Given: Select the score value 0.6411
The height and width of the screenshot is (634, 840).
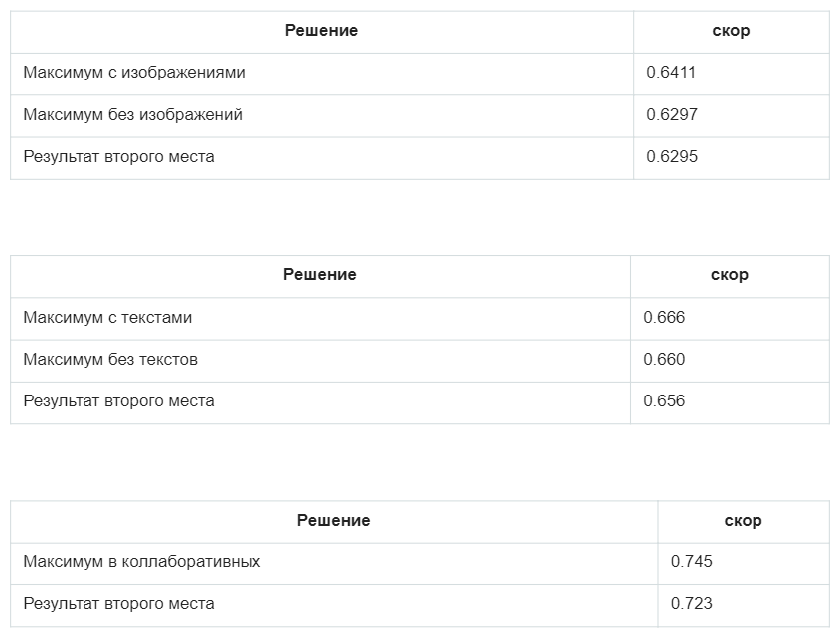Looking at the screenshot, I should point(672,73).
